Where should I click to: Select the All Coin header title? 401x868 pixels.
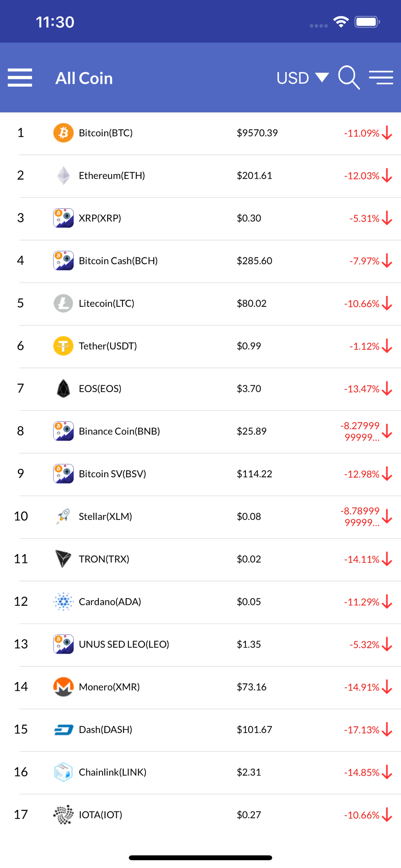coord(84,78)
